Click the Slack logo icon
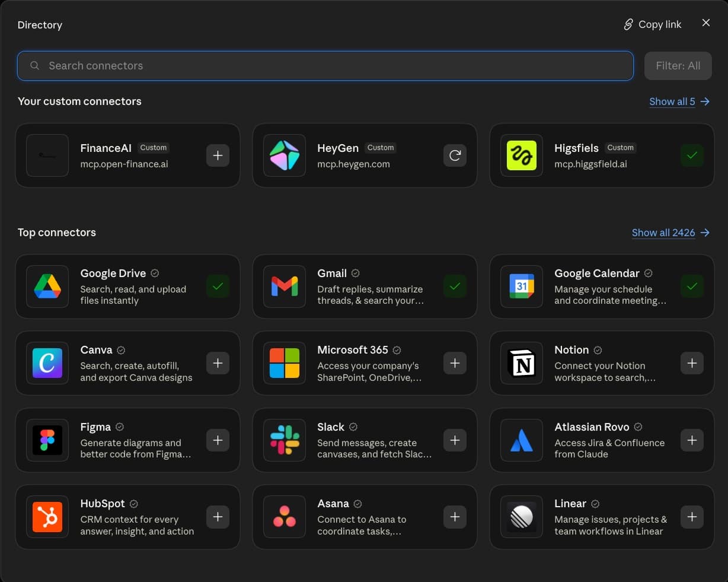The width and height of the screenshot is (728, 582). coord(285,440)
